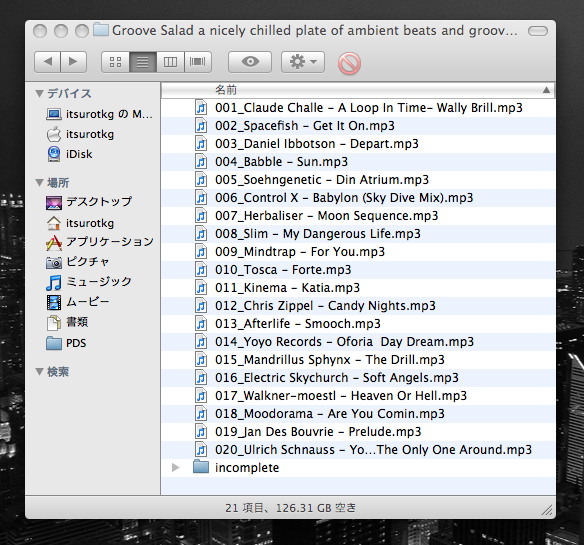Open 書類 in the sidebar
Screen dimensions: 584x545
point(67,322)
